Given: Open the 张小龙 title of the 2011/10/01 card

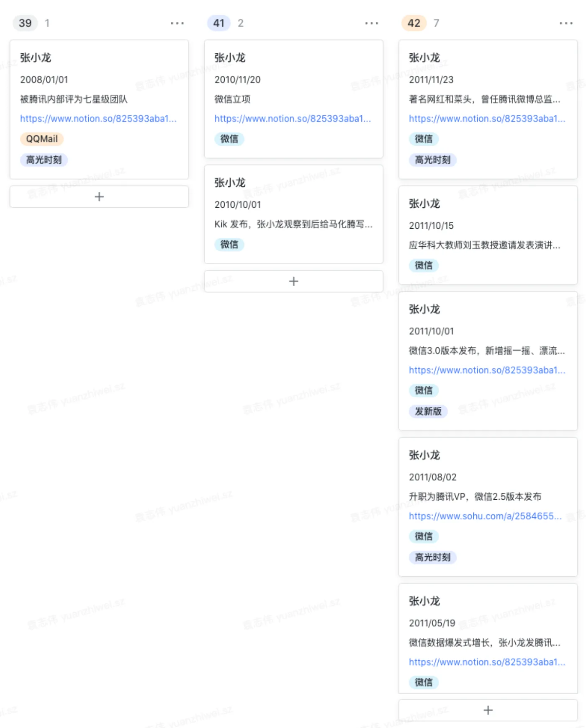Looking at the screenshot, I should 424,310.
